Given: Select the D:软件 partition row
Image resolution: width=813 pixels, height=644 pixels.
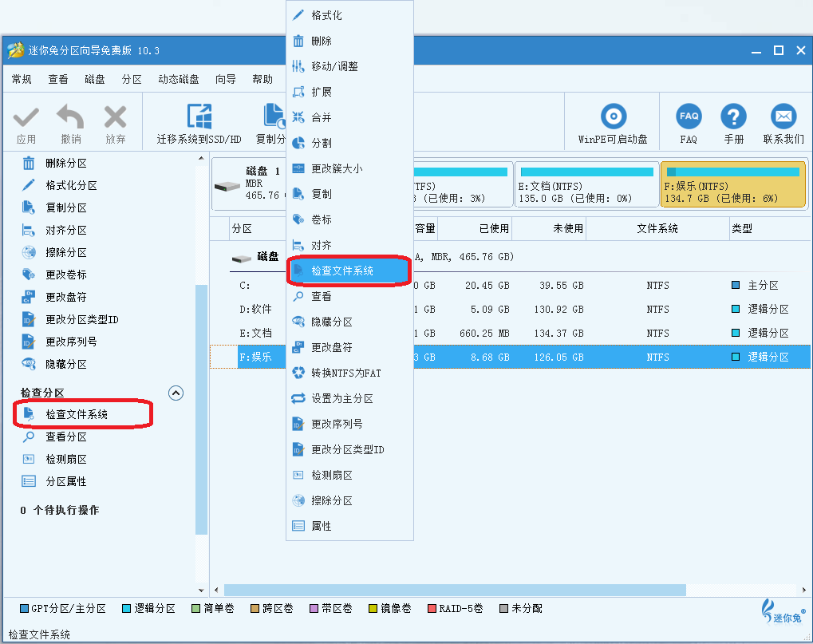Looking at the screenshot, I should click(510, 310).
